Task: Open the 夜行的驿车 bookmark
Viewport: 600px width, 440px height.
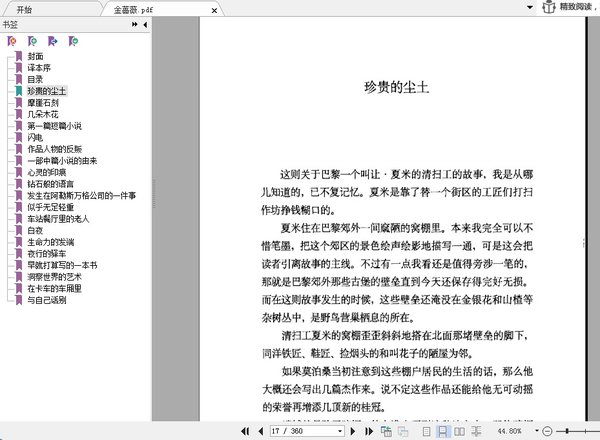Action: (47, 254)
